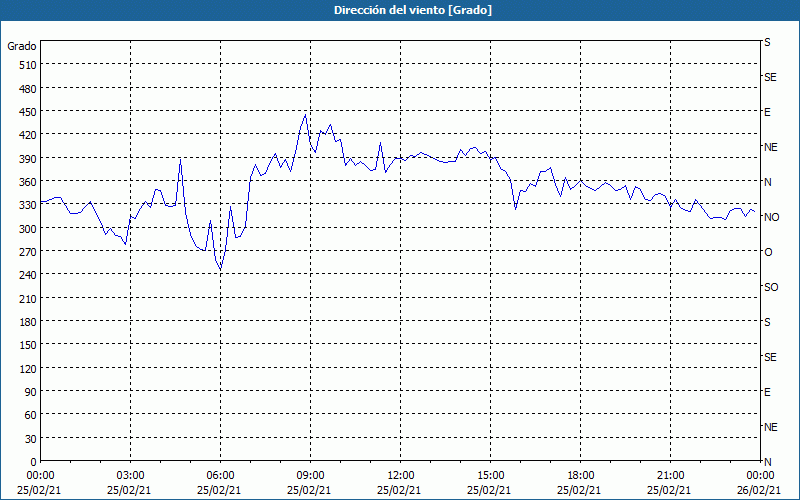Viewport: 800px width, 500px height.
Task: Select the 480 degree axis label
Action: pos(28,89)
